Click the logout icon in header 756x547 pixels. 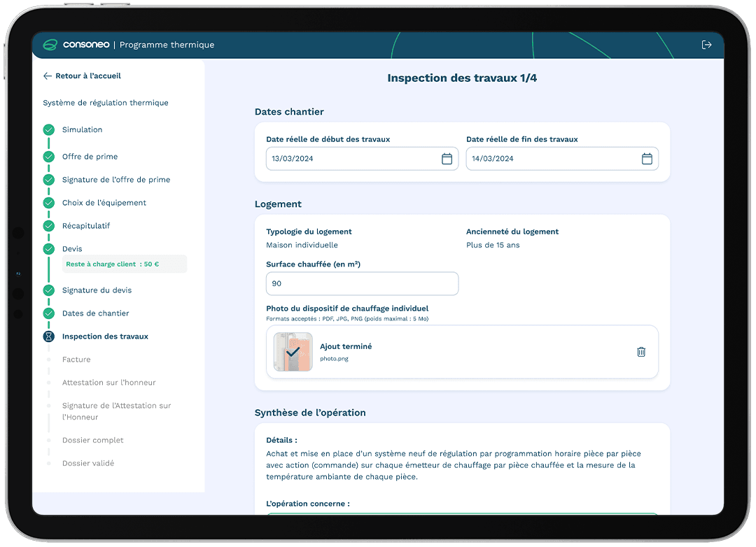(706, 45)
